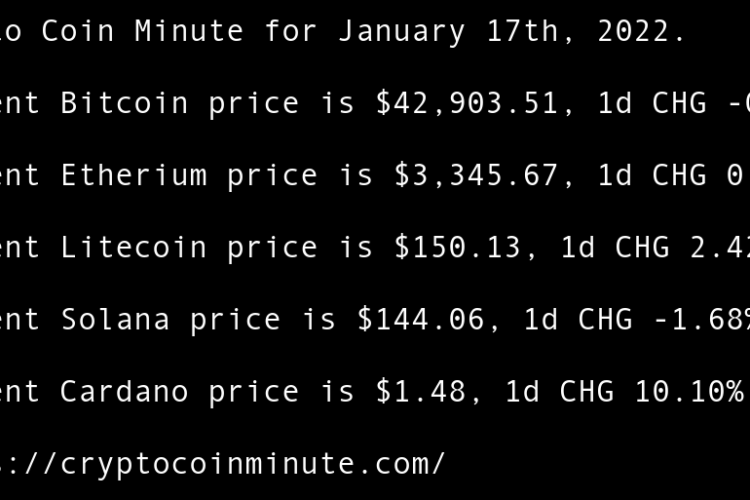Select the Cardano price $1.48
The height and width of the screenshot is (500, 750).
pyautogui.click(x=420, y=391)
